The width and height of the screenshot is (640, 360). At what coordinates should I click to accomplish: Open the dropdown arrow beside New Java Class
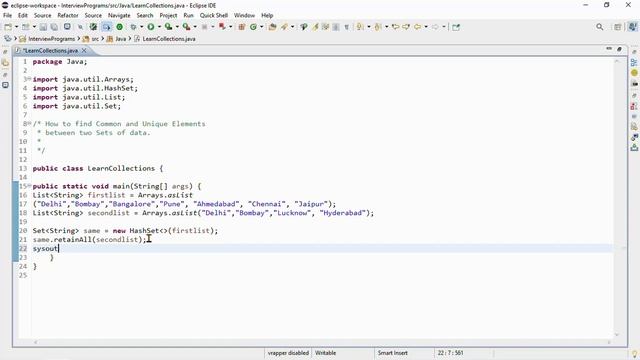point(262,27)
